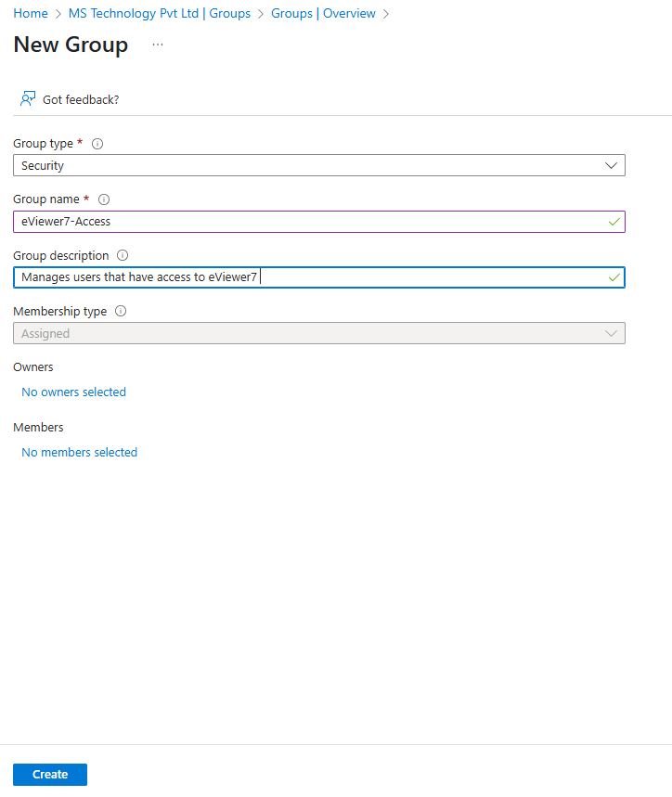The height and width of the screenshot is (797, 672).
Task: Click the Create button
Action: (49, 774)
